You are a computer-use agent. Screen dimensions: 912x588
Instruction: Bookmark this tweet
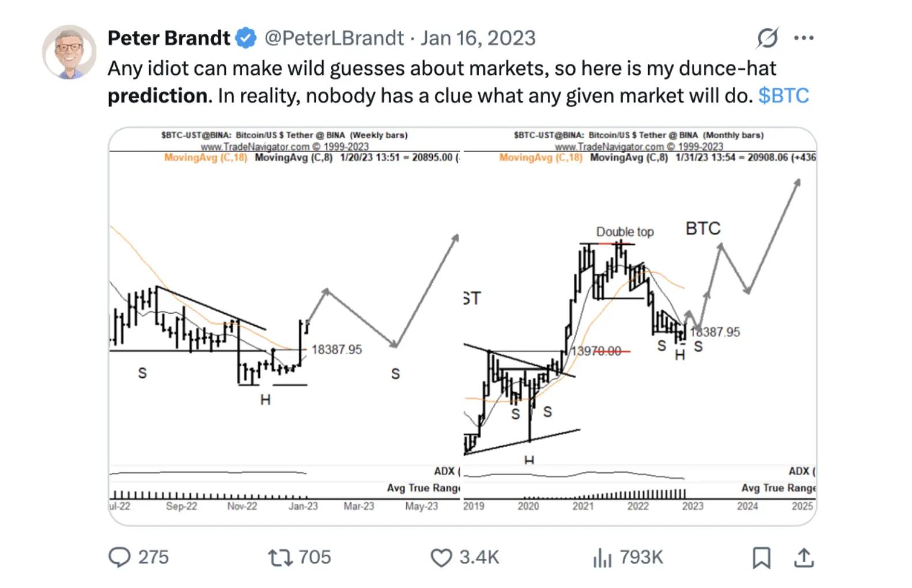pos(761,557)
